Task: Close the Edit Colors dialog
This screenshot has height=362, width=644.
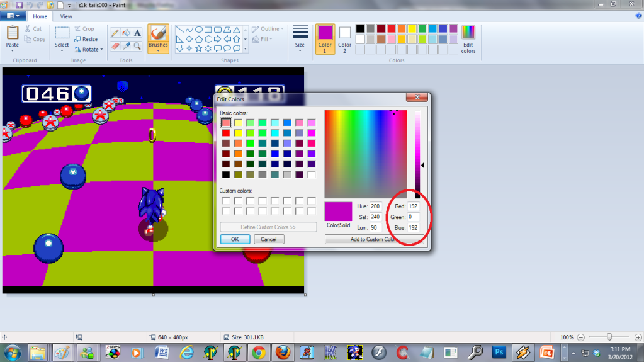Action: click(417, 97)
